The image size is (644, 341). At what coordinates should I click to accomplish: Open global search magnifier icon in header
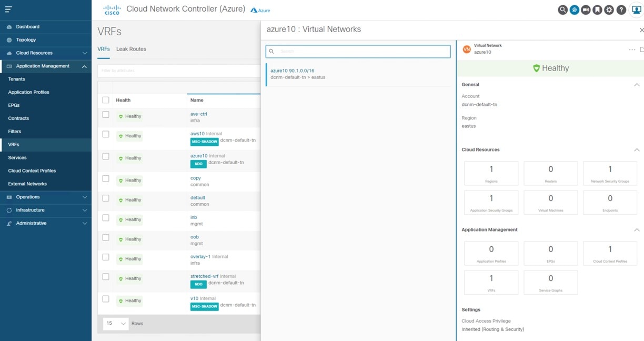[x=563, y=10]
